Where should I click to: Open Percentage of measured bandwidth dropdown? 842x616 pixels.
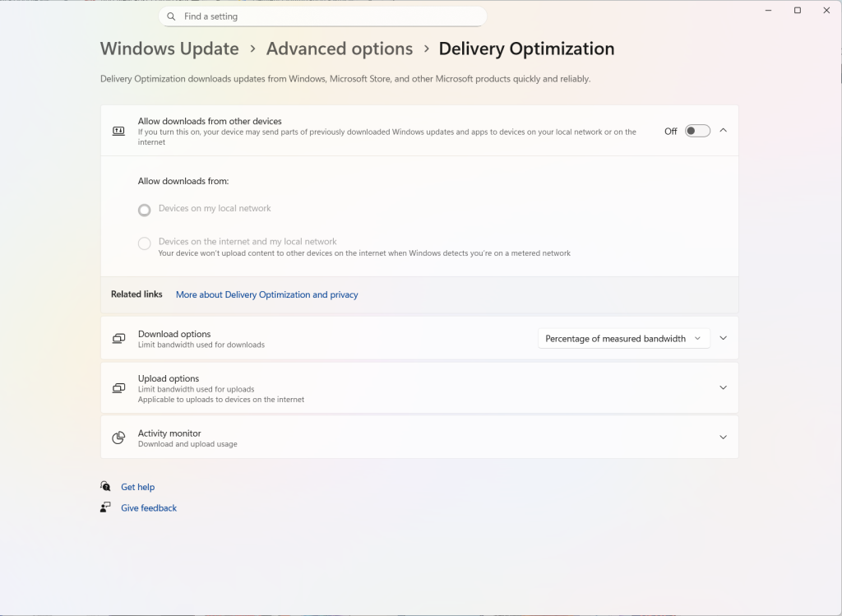click(x=623, y=339)
